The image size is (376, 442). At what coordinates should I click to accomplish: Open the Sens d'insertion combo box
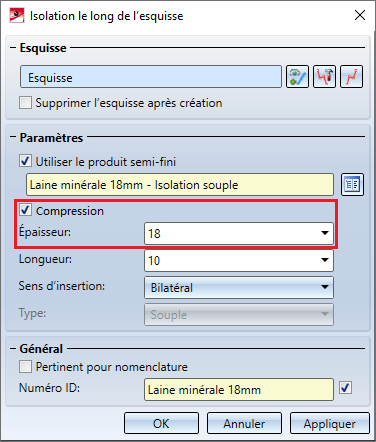[239, 287]
